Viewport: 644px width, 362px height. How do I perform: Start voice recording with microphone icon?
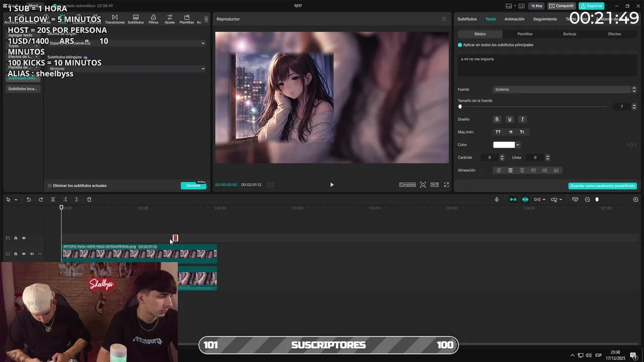point(497,200)
